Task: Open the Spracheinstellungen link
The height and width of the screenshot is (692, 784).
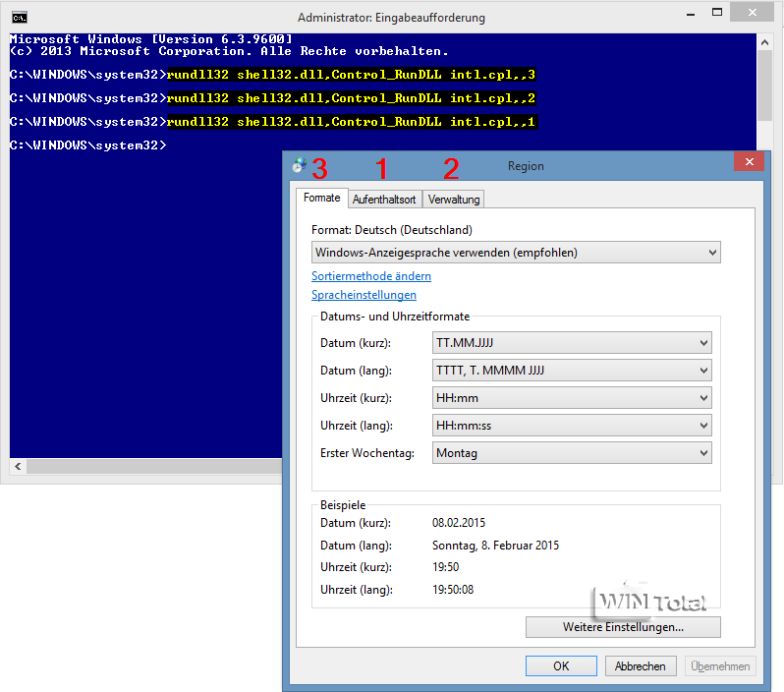Action: point(364,295)
